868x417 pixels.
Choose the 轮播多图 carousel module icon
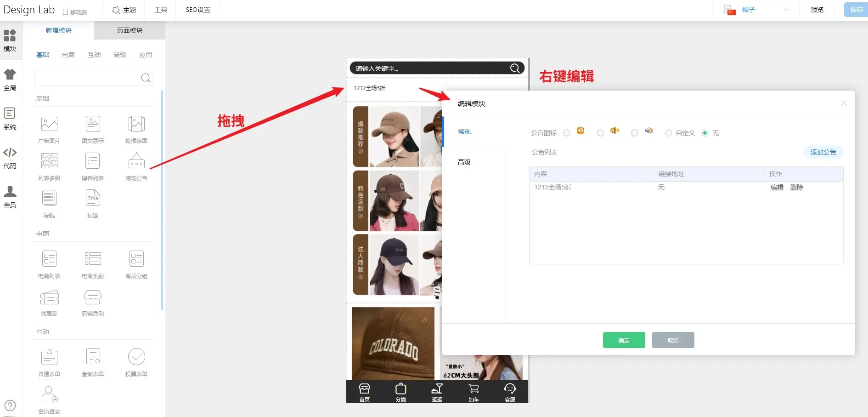click(x=136, y=125)
